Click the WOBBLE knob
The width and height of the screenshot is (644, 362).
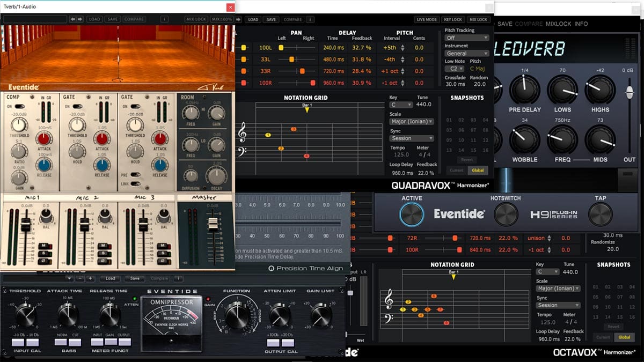coord(524,139)
